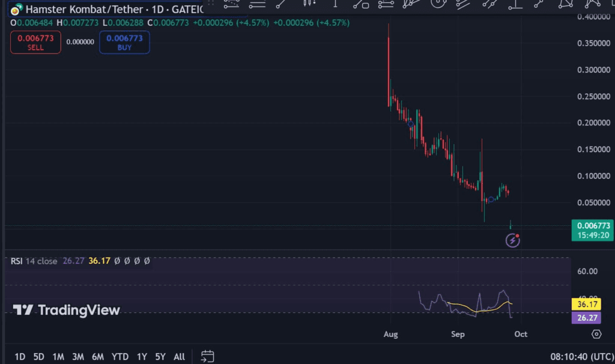Click the Oct label on time axis
Screen dimensions: 615x364
pos(521,334)
